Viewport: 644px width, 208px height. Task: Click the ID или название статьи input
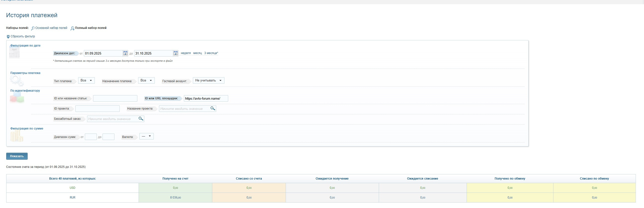(115, 98)
